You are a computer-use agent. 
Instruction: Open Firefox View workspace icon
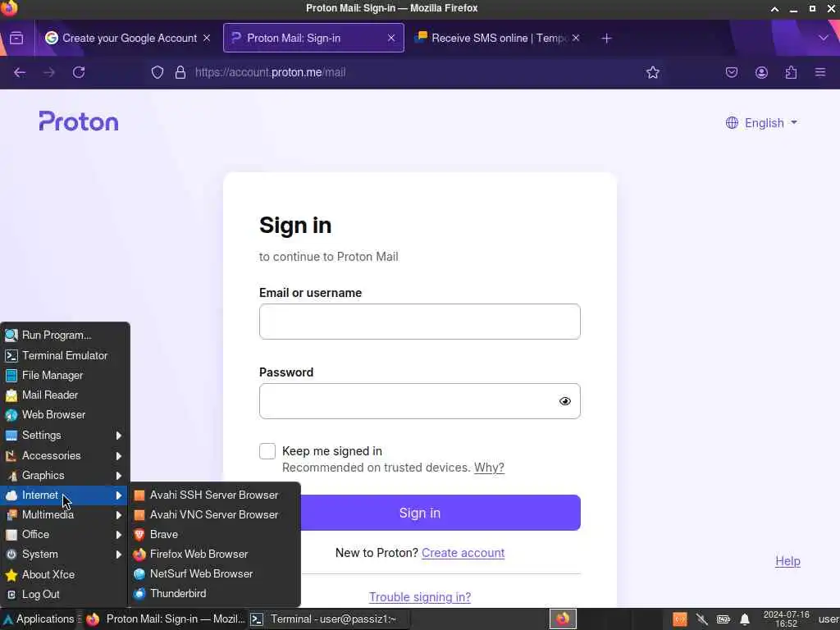[x=16, y=38]
